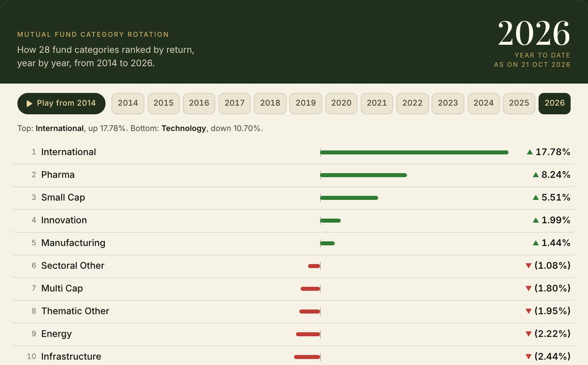Select the 2017 year tab
The width and height of the screenshot is (588, 365).
(234, 104)
